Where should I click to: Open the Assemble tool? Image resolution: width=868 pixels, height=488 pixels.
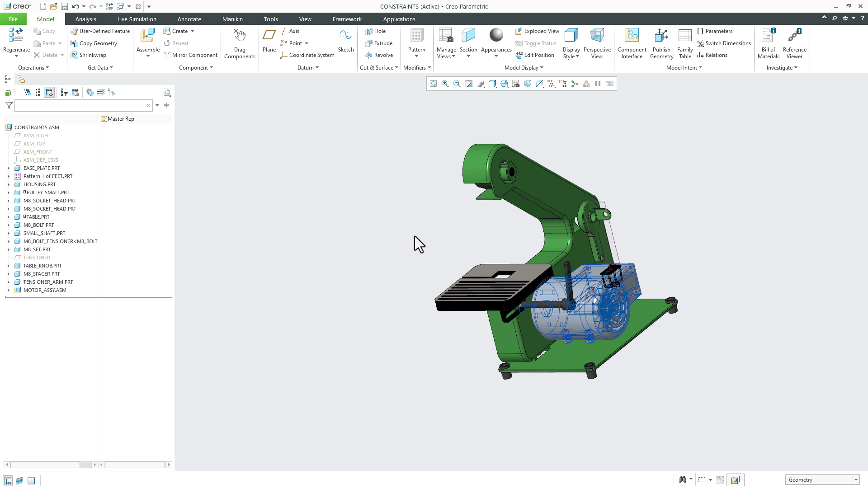[x=147, y=41]
